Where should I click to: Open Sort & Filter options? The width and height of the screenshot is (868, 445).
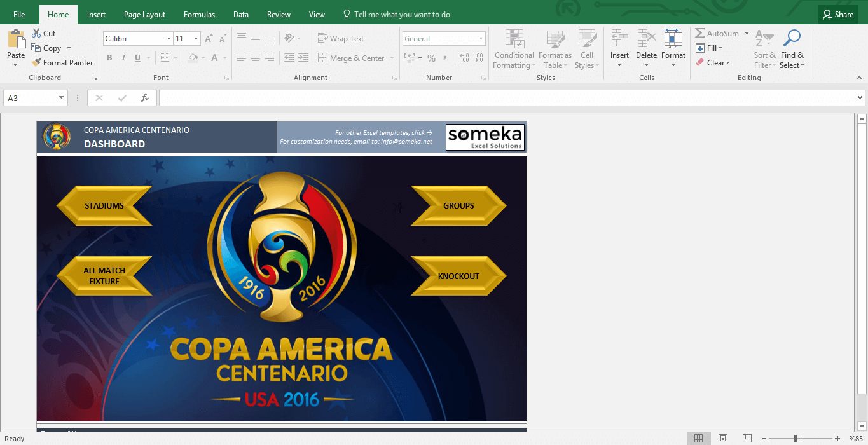pyautogui.click(x=764, y=50)
